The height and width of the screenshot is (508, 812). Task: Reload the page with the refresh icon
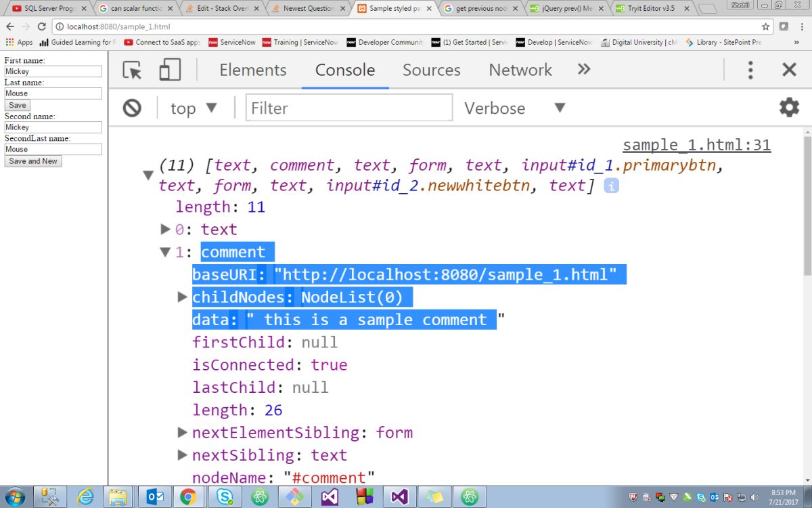41,26
